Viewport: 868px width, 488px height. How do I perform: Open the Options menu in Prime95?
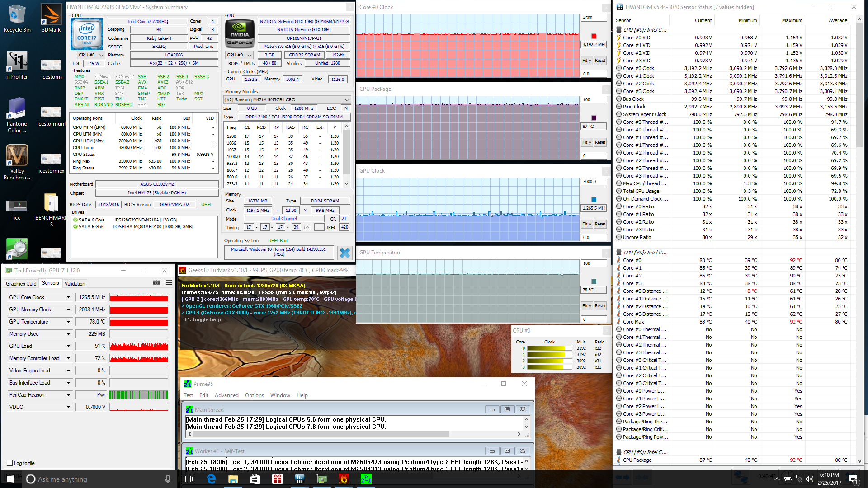(x=254, y=395)
